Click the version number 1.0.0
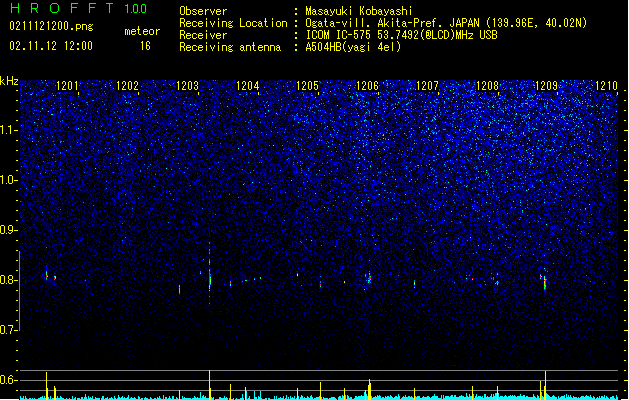This screenshot has width=629, height=400. tap(136, 8)
